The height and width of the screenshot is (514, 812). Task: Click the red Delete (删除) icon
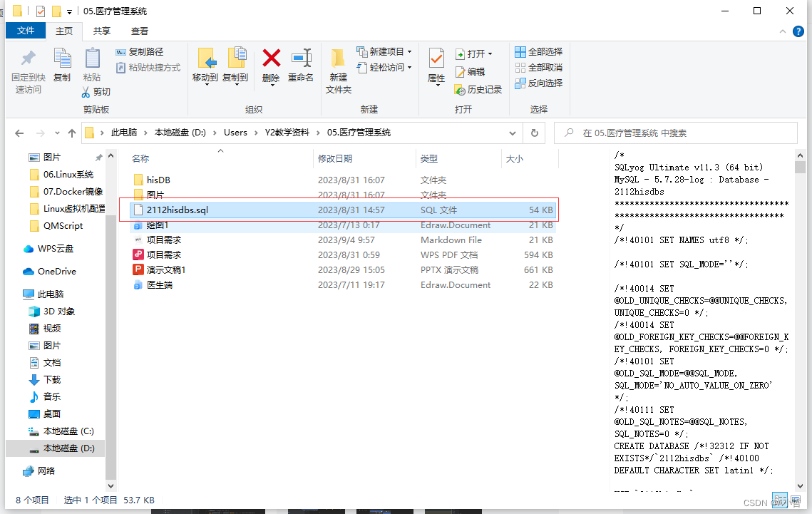272,58
